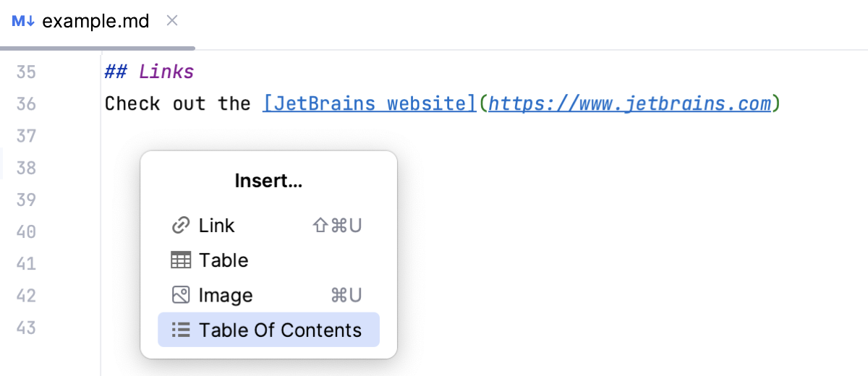Image resolution: width=868 pixels, height=376 pixels.
Task: Click the chain icon beside Link
Action: tap(180, 226)
